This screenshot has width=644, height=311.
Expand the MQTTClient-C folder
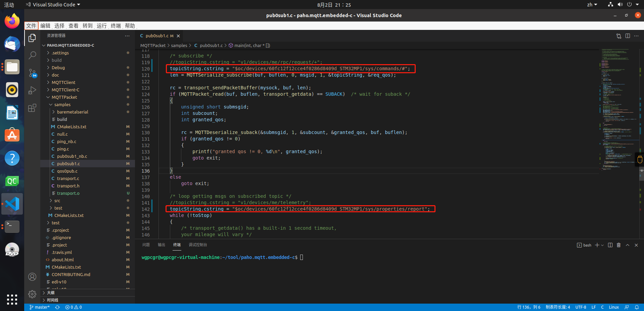pyautogui.click(x=88, y=90)
